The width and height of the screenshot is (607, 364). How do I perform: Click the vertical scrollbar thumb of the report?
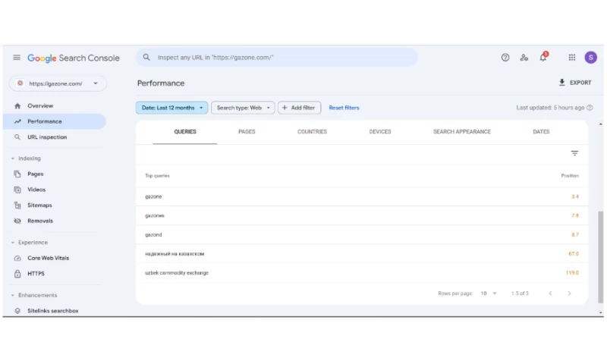pyautogui.click(x=600, y=257)
